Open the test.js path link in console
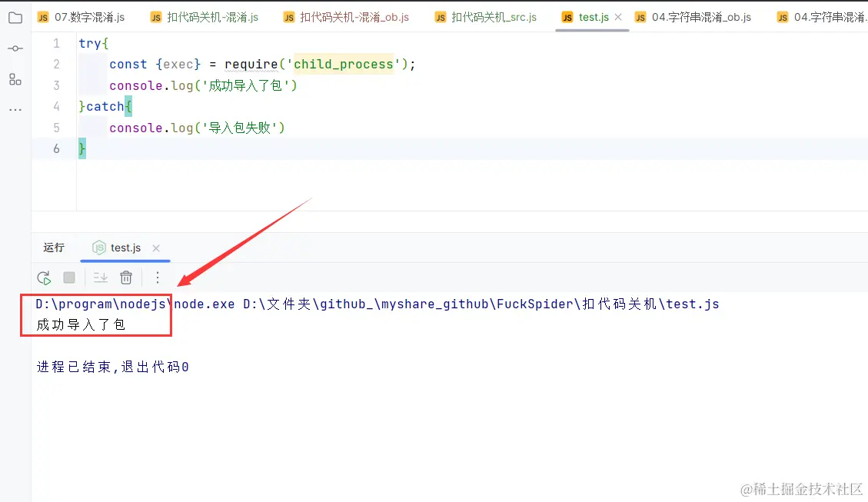 481,304
